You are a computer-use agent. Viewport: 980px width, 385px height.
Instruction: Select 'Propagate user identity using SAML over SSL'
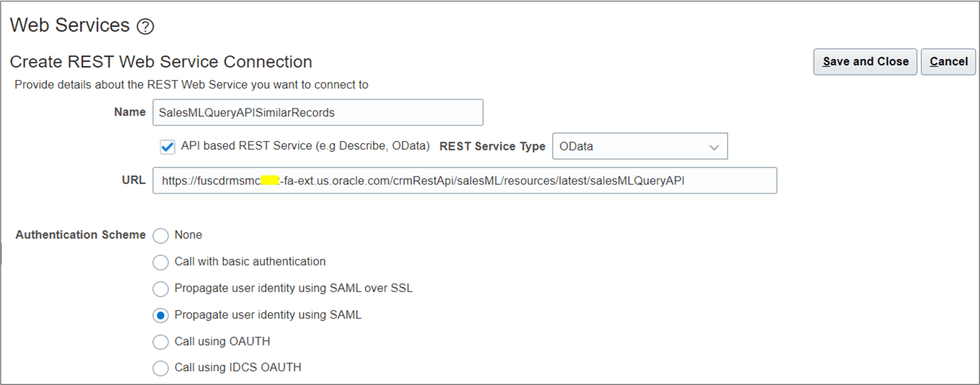coord(161,289)
